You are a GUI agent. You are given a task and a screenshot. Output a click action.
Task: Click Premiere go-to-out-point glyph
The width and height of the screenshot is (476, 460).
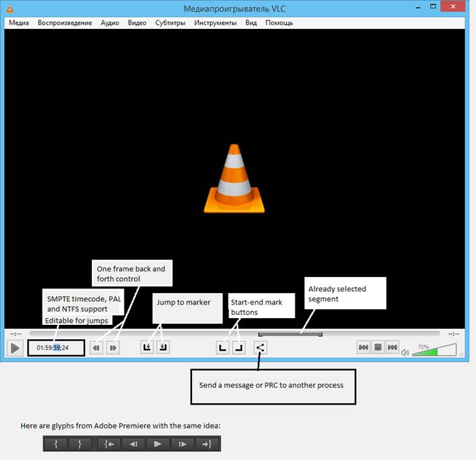207,444
